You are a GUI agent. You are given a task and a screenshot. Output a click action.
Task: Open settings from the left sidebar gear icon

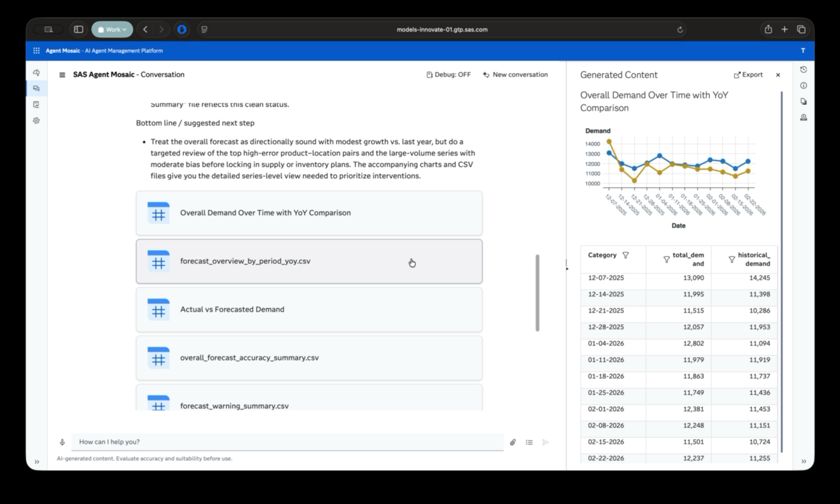pyautogui.click(x=36, y=120)
